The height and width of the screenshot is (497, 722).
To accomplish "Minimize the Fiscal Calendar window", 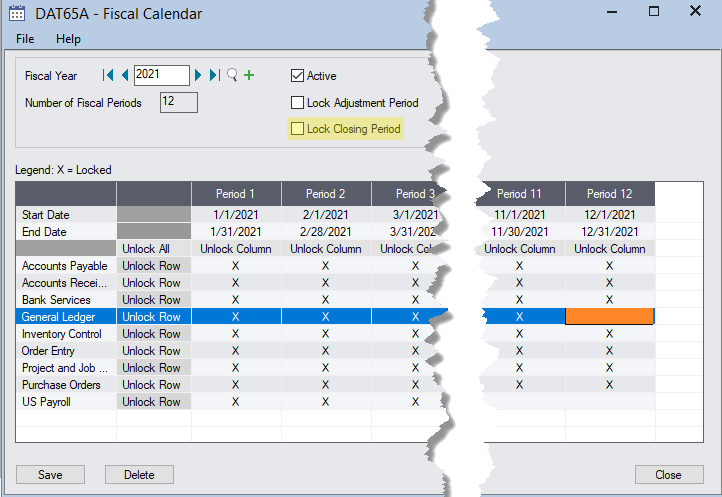I will click(612, 12).
